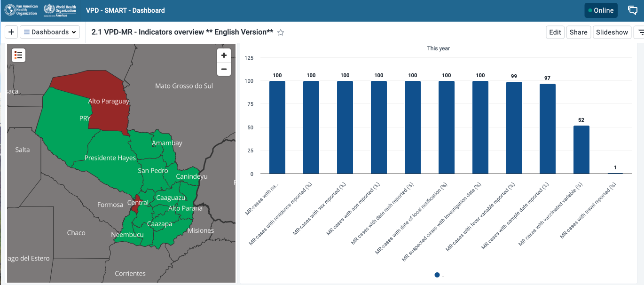Click the Edit dashboard button
The height and width of the screenshot is (285, 644).
click(555, 32)
